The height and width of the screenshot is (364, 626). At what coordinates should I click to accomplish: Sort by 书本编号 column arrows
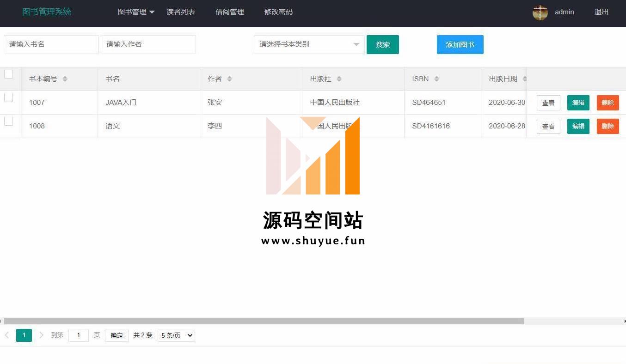tap(65, 79)
